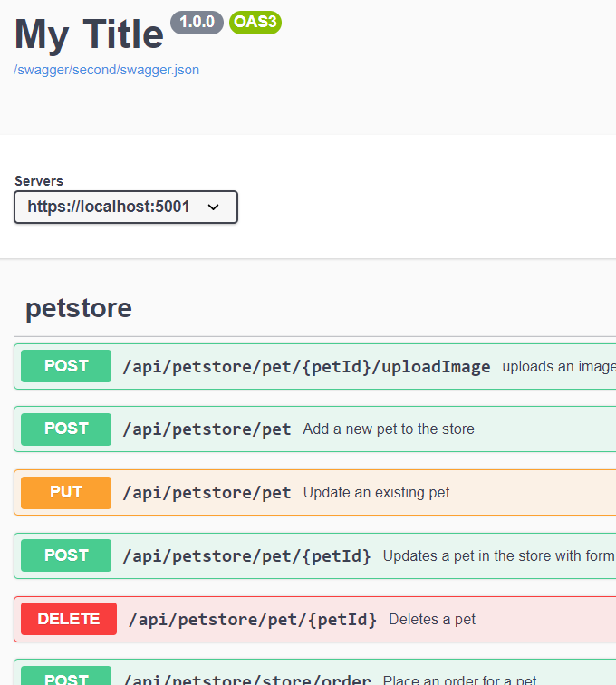This screenshot has height=685, width=616.
Task: Click the 'Add a new pet to the store' description
Action: coord(389,429)
